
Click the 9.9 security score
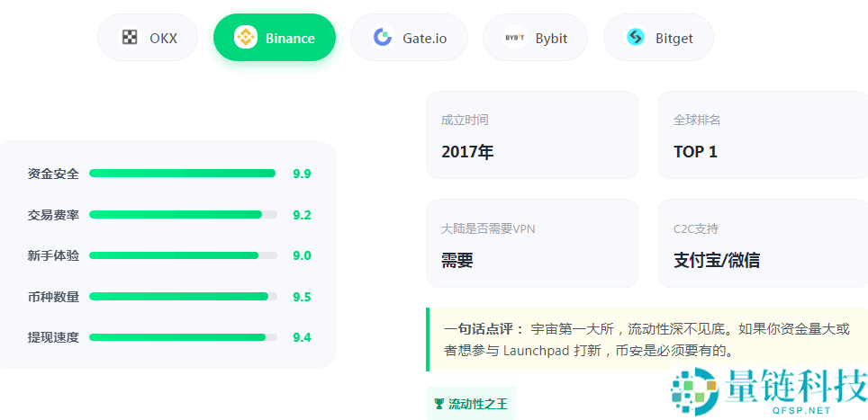302,174
